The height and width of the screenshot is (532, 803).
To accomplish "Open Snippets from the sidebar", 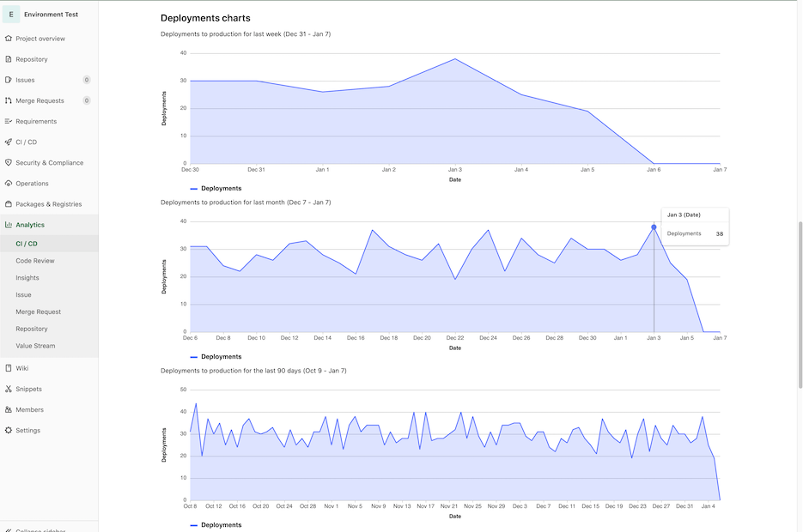I will coord(9,389).
